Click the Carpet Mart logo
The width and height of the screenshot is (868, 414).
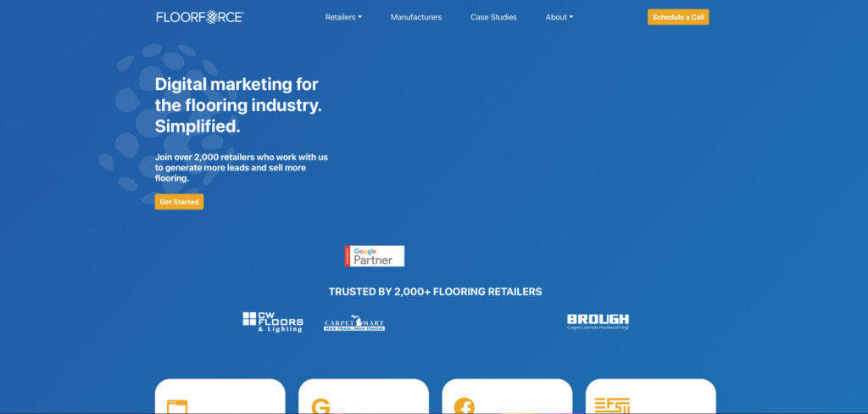click(x=354, y=323)
